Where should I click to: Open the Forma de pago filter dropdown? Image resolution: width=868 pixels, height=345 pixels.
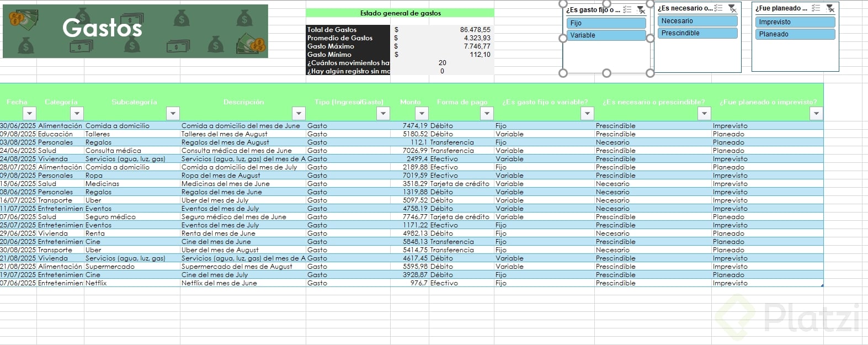click(x=487, y=114)
